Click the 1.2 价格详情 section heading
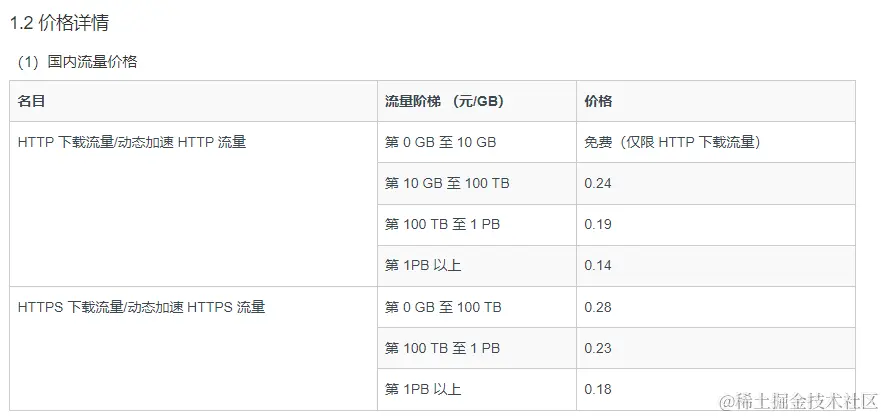Viewport: 885px width, 418px height. (x=60, y=23)
